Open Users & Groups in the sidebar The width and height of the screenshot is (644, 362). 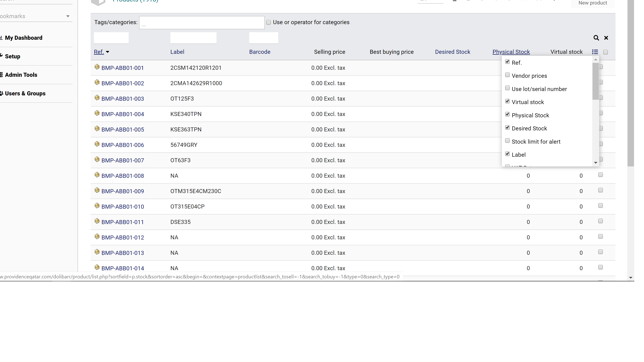25,93
